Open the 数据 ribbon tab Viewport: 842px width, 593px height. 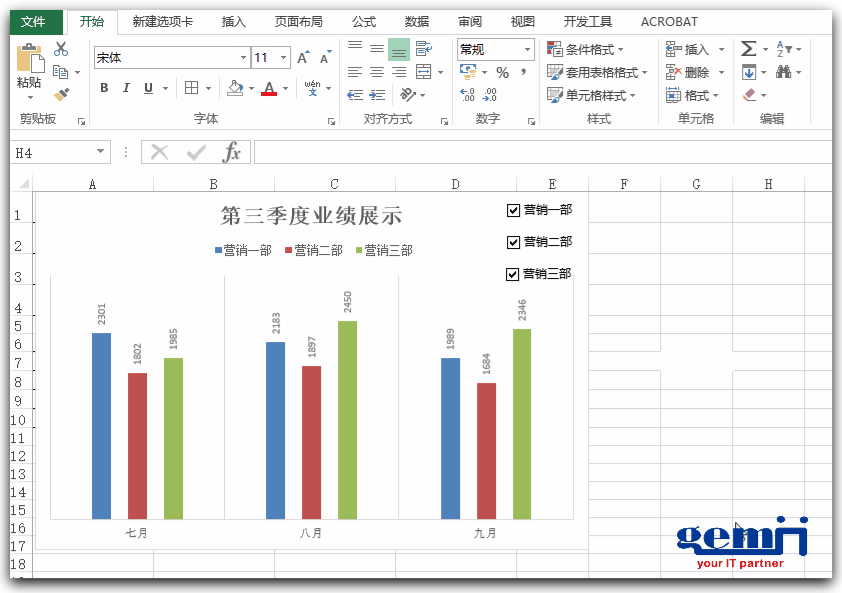tap(417, 21)
